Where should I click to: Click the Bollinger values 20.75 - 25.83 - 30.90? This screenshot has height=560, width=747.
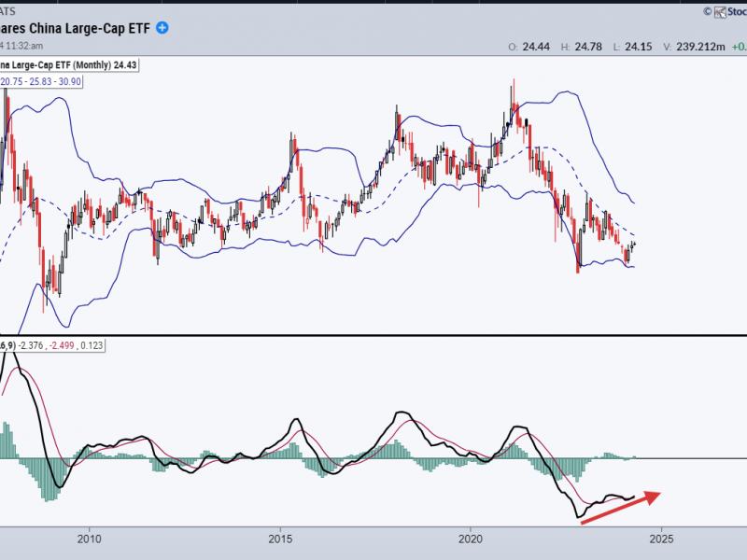point(41,81)
